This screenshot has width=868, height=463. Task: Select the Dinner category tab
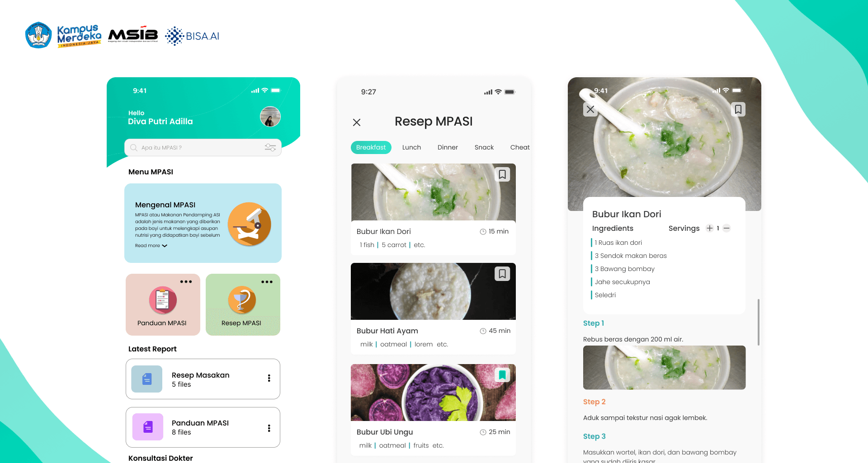448,147
